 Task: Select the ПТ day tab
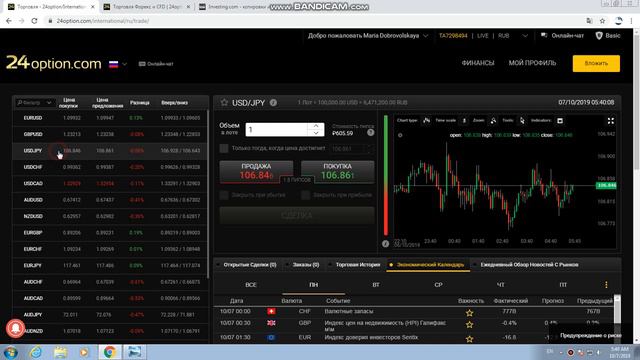pos(563,285)
